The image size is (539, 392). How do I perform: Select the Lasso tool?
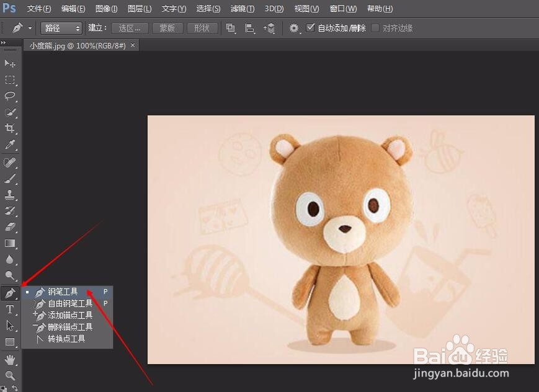(10, 96)
